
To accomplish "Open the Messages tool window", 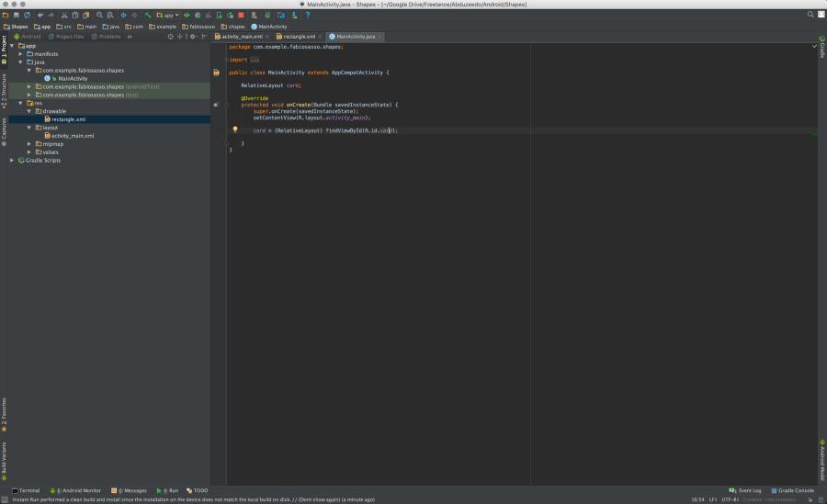I will click(130, 490).
